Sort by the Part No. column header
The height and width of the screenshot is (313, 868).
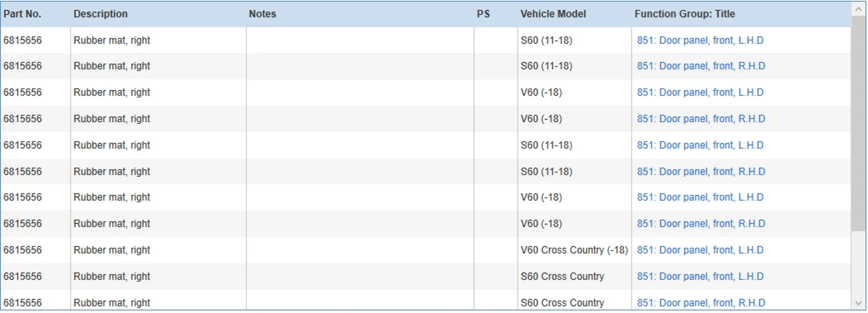point(23,14)
